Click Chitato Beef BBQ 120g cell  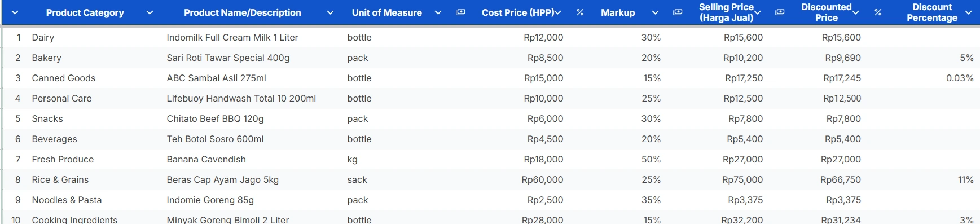[215, 119]
